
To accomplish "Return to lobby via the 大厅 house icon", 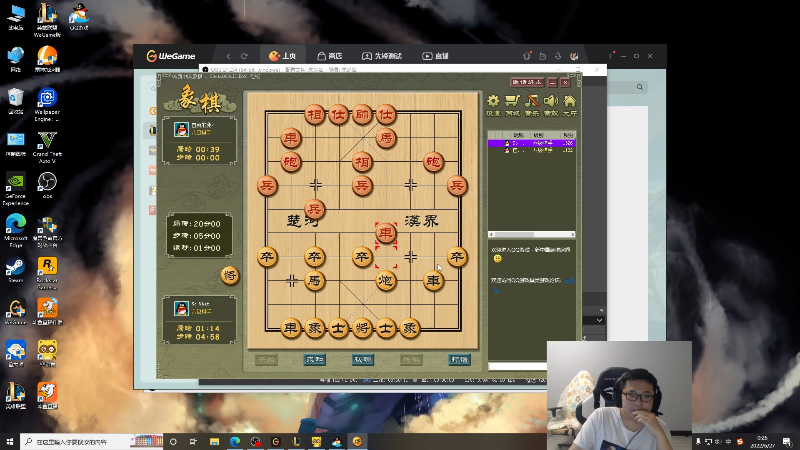I will (x=570, y=101).
